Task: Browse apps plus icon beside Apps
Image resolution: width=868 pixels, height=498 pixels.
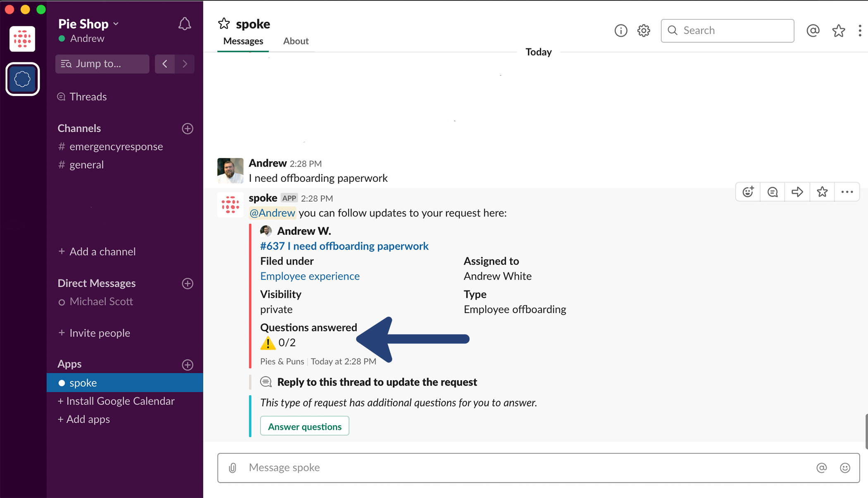Action: click(188, 365)
